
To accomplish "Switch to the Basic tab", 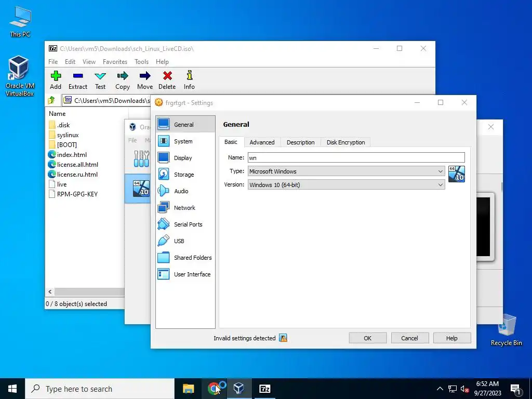I will [x=231, y=142].
